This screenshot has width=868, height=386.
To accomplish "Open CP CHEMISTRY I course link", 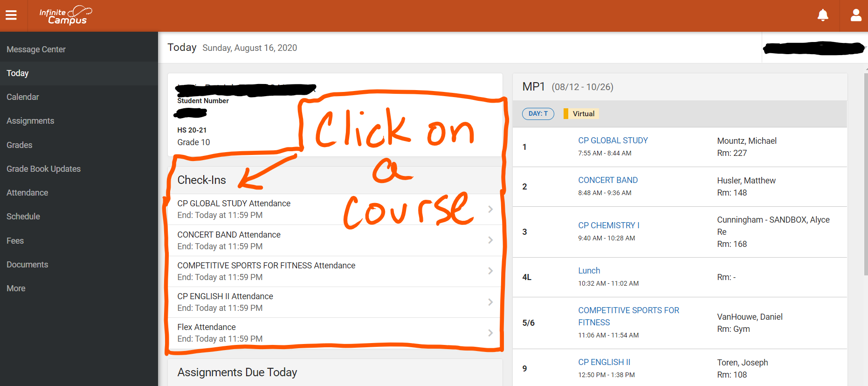I will [609, 225].
